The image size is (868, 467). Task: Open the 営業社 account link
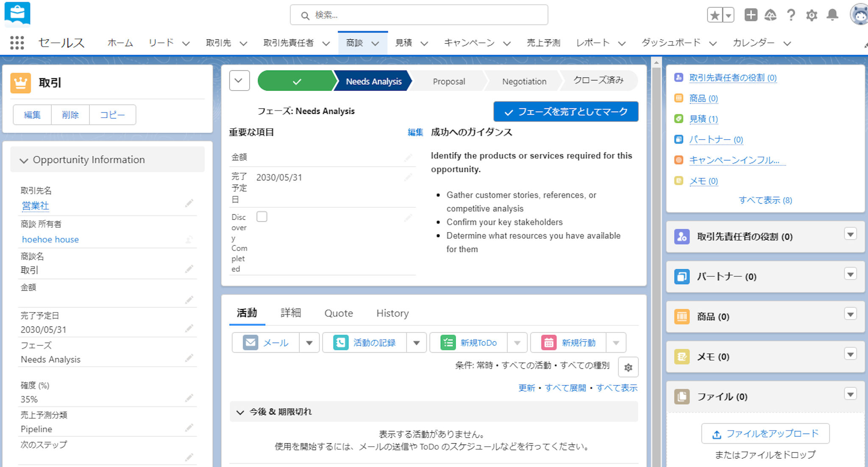point(36,206)
